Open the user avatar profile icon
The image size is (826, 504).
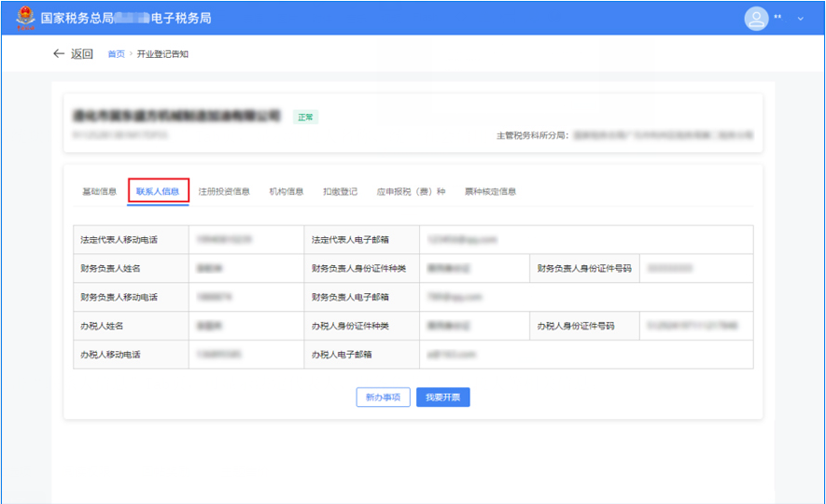pyautogui.click(x=755, y=18)
